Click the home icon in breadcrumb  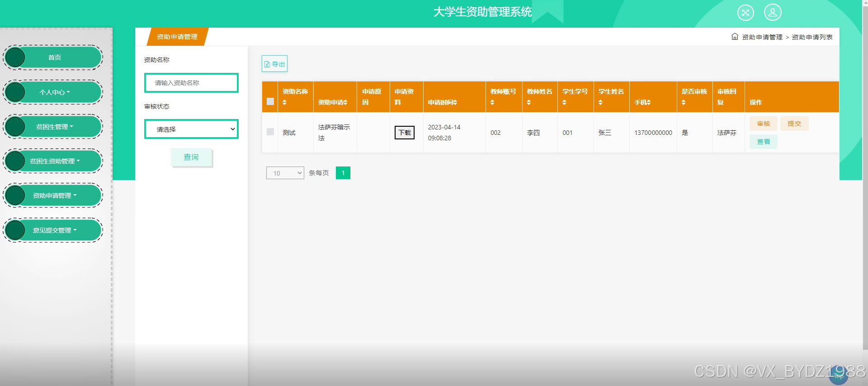(735, 37)
